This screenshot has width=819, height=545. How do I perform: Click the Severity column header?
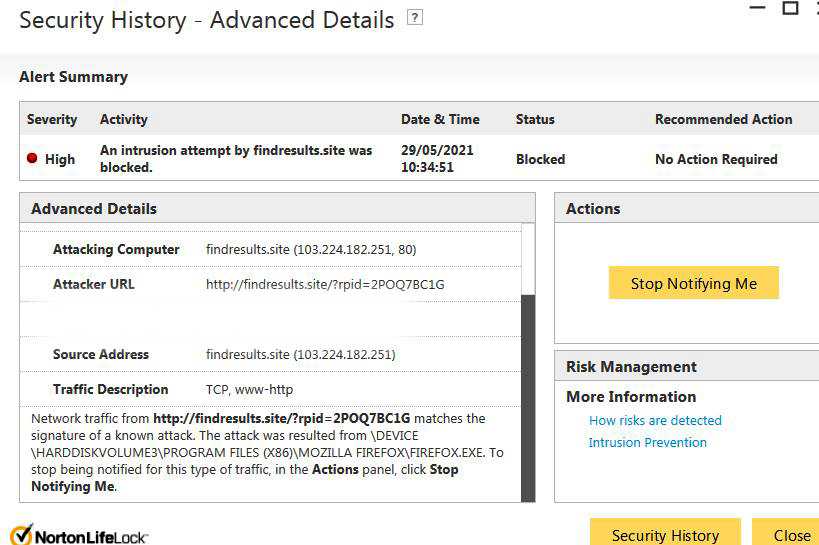tap(52, 119)
